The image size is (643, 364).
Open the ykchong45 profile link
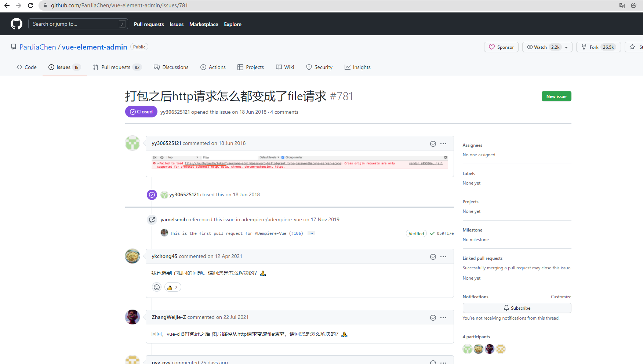pyautogui.click(x=164, y=256)
